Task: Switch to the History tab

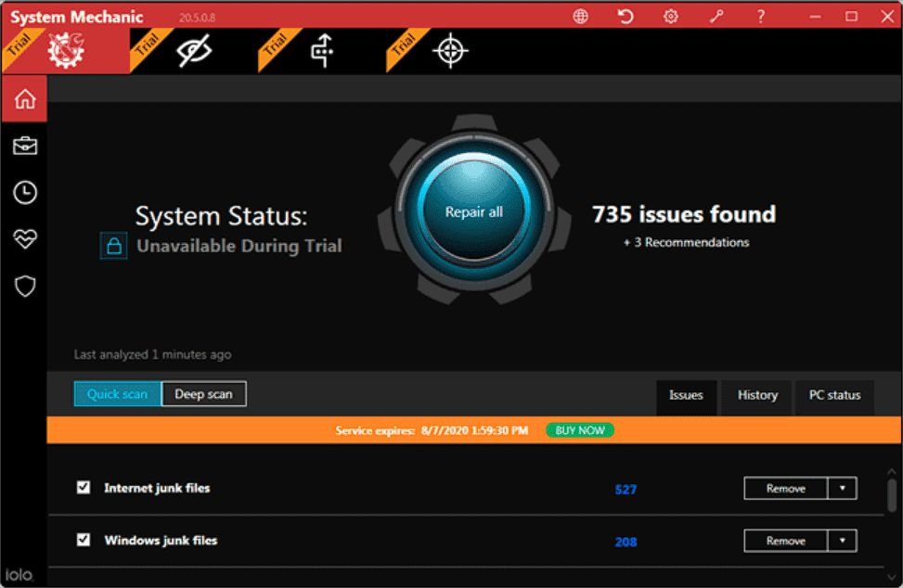Action: pyautogui.click(x=757, y=395)
